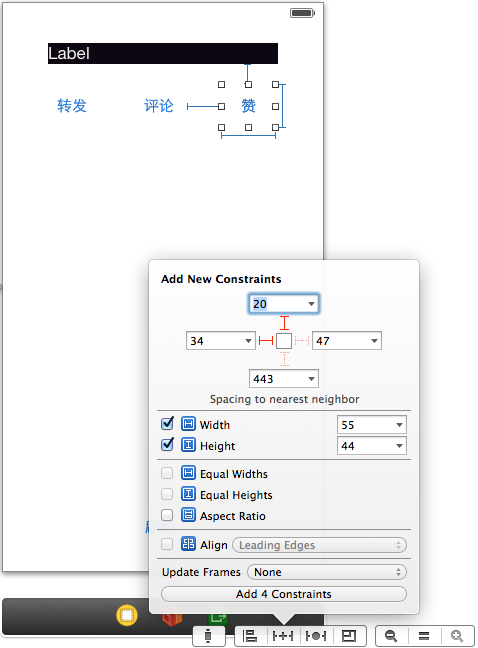The height and width of the screenshot is (648, 478).
Task: Open the Leading Edges align popup
Action: (x=319, y=545)
